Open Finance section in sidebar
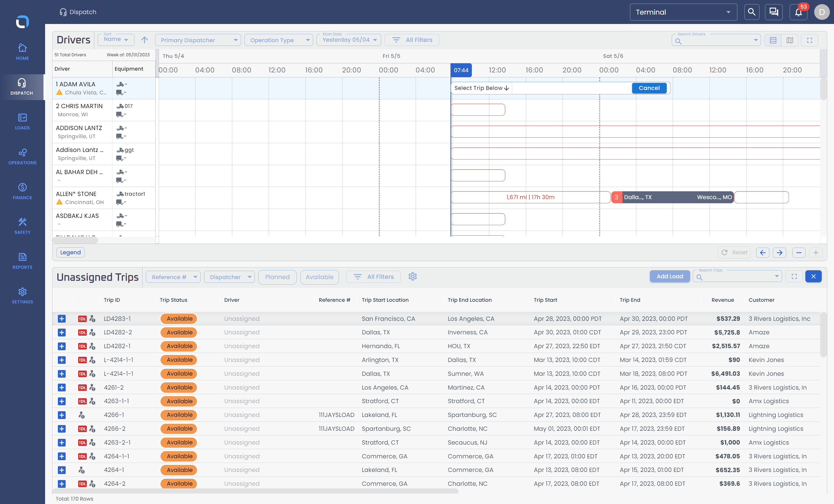Image resolution: width=834 pixels, height=504 pixels. click(22, 191)
